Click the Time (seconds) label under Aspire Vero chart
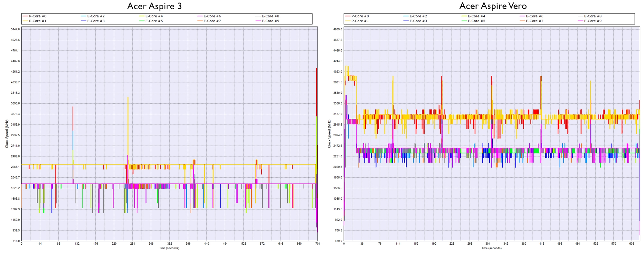 point(491,248)
